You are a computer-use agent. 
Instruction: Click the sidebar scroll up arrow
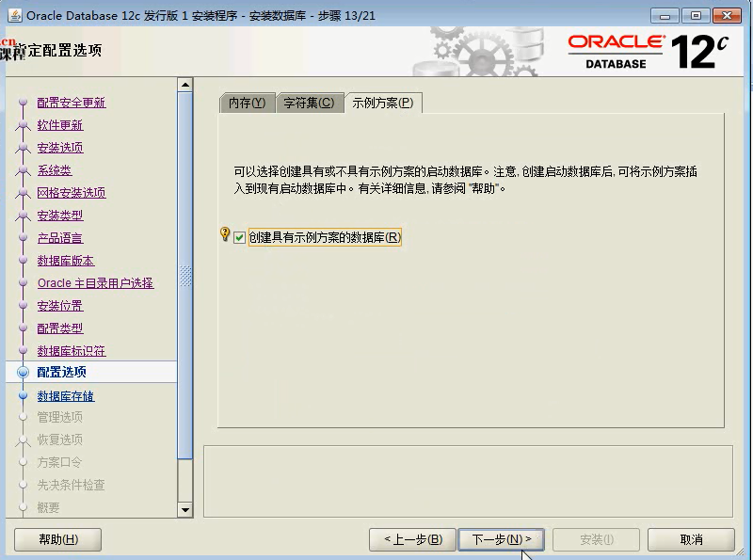click(x=184, y=85)
